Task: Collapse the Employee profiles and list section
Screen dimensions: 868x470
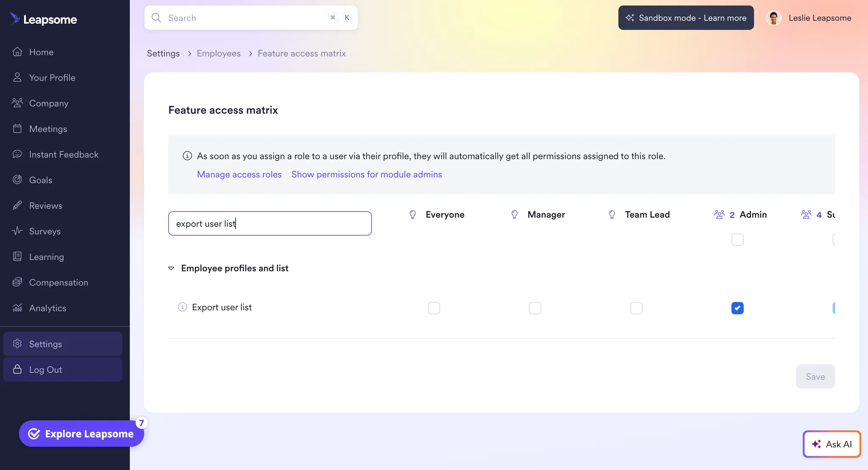Action: point(171,268)
